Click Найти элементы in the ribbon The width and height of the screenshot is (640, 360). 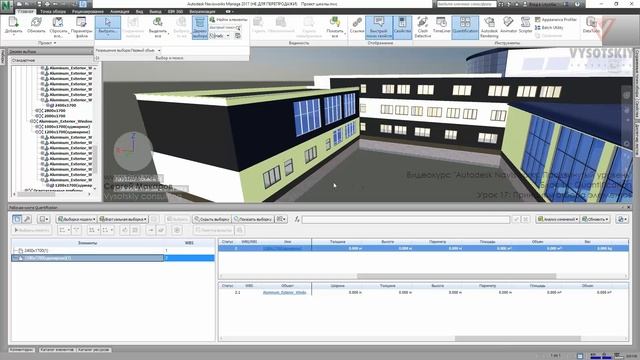[x=228, y=20]
